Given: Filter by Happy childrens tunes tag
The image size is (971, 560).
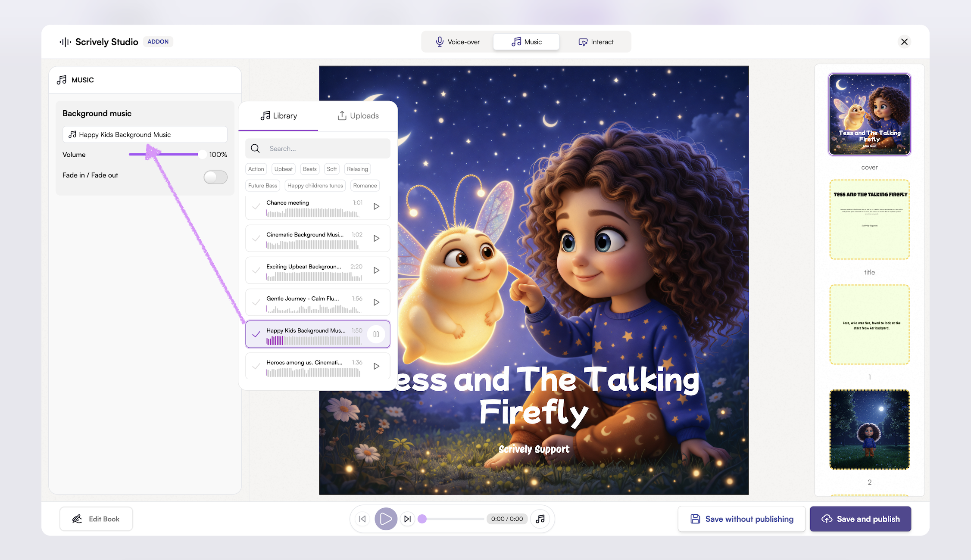Looking at the screenshot, I should point(315,186).
